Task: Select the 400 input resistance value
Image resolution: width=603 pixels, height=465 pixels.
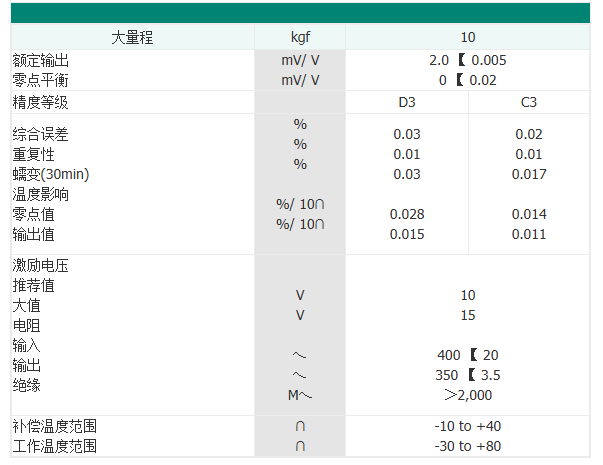Action: click(x=448, y=355)
